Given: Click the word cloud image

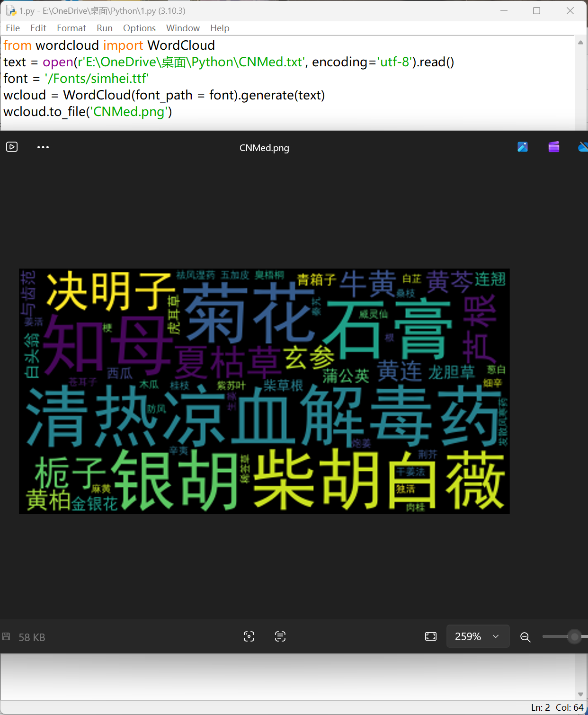Looking at the screenshot, I should [264, 391].
